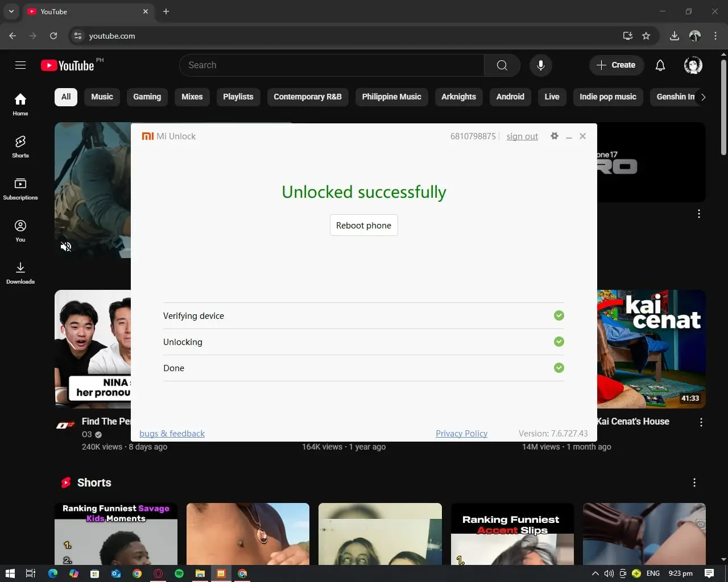Open the bugs & feedback link
Image resolution: width=728 pixels, height=582 pixels.
point(172,433)
